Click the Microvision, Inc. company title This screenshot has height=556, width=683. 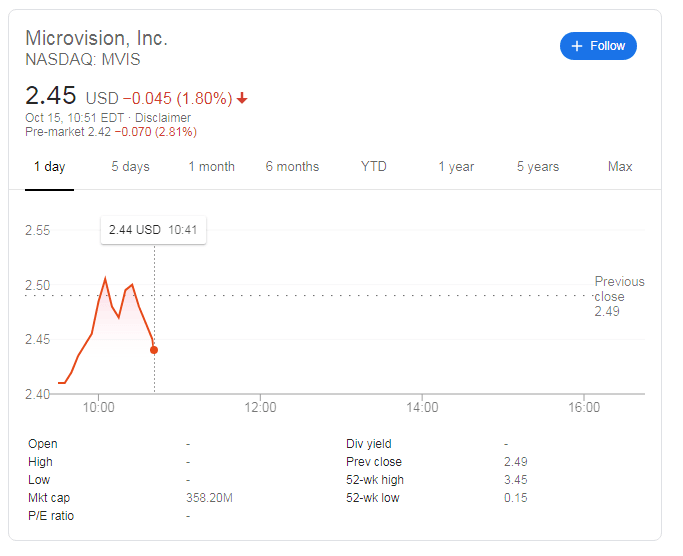point(96,38)
